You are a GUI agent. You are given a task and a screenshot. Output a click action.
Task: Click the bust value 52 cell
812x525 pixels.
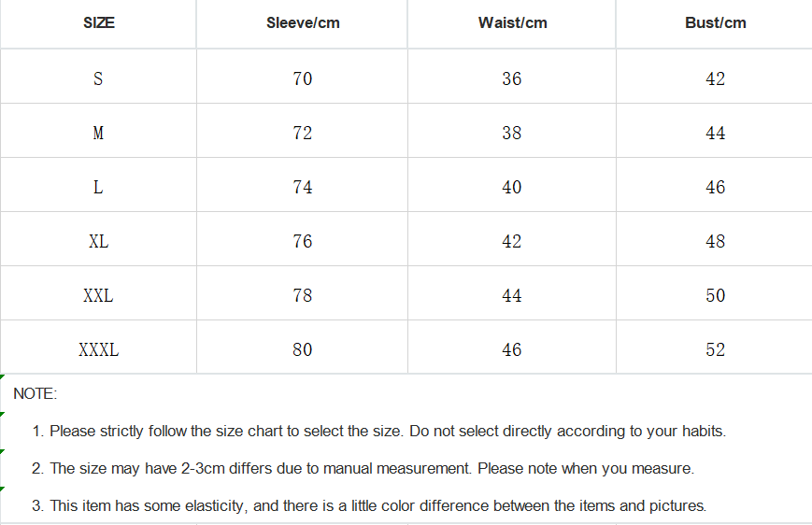715,348
